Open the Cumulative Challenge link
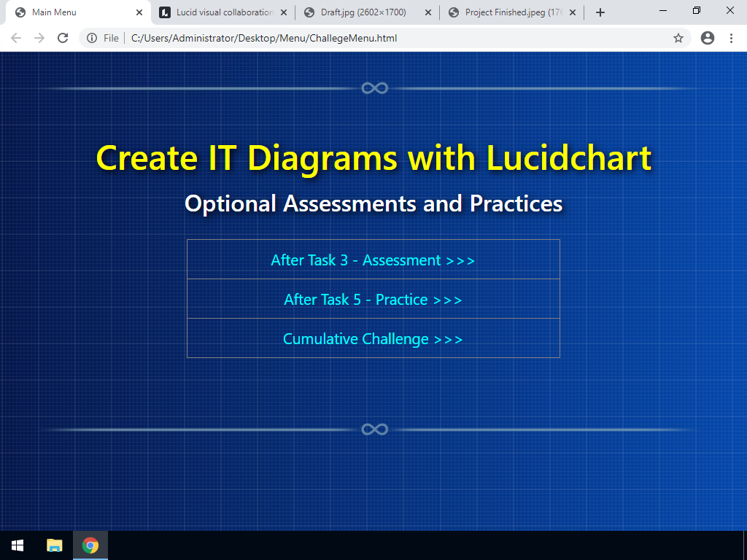The image size is (747, 560). coord(373,339)
